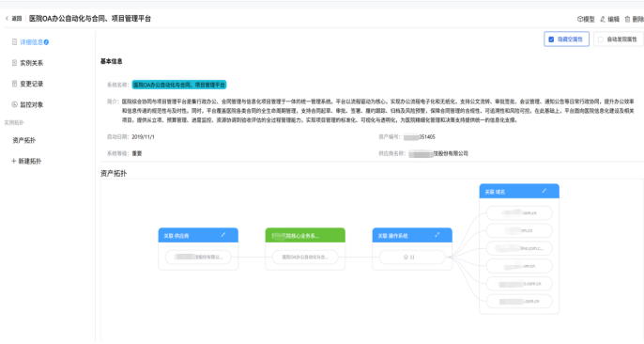Image resolution: width=644 pixels, height=344 pixels.
Task: Select the 医院OA办公自动化 node in green card
Action: coord(305,257)
